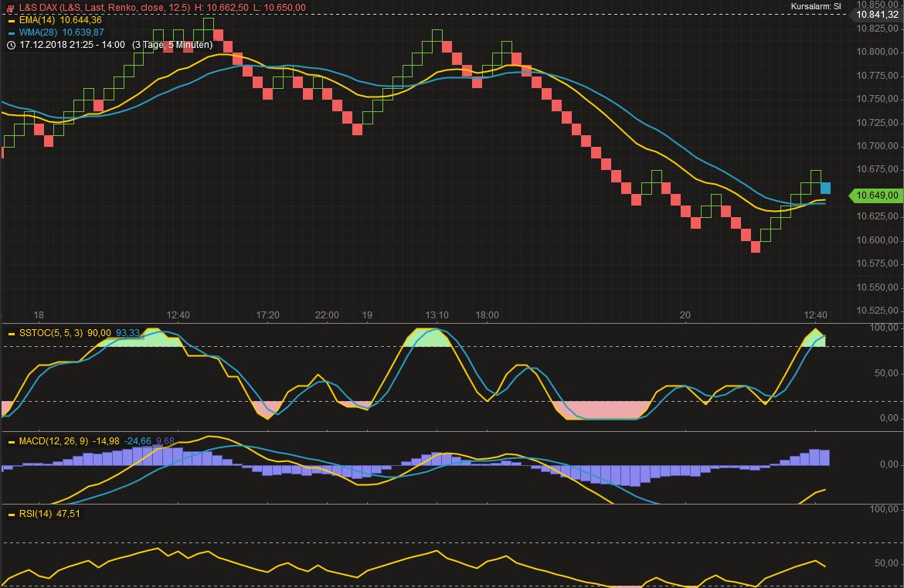Click the H: 10.662,50 high value
Screen dimensions: 904x588
pyautogui.click(x=222, y=8)
